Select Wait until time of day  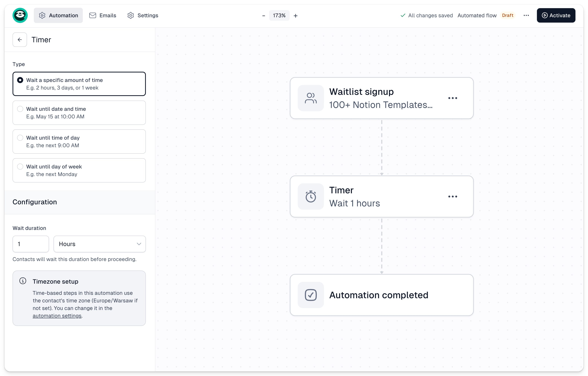tap(79, 141)
